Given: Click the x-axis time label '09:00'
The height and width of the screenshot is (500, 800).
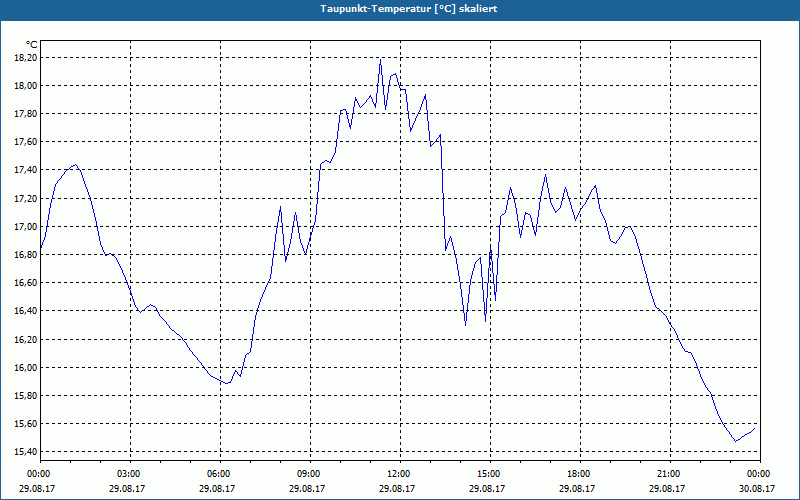Looking at the screenshot, I should [x=310, y=474].
